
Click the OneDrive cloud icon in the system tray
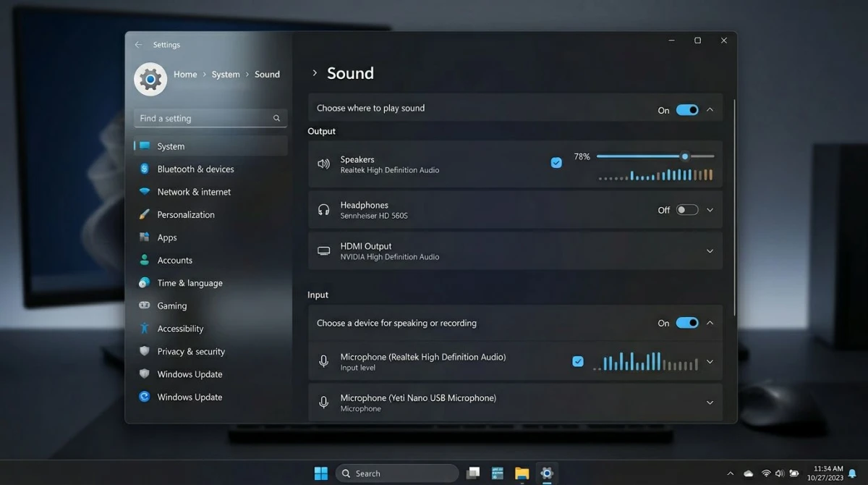(x=749, y=473)
